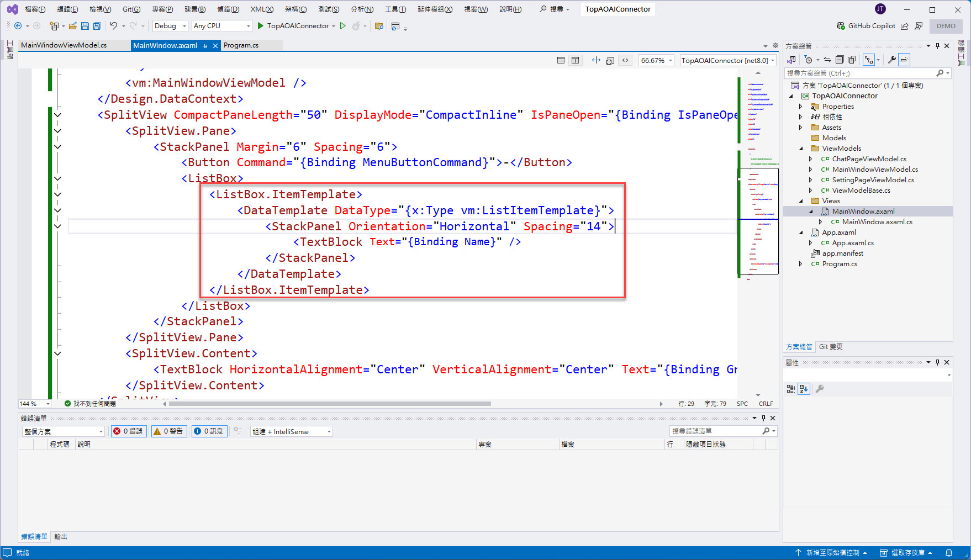The height and width of the screenshot is (560, 971).
Task: Click the horizontal split layout icon in editor
Action: tap(561, 60)
